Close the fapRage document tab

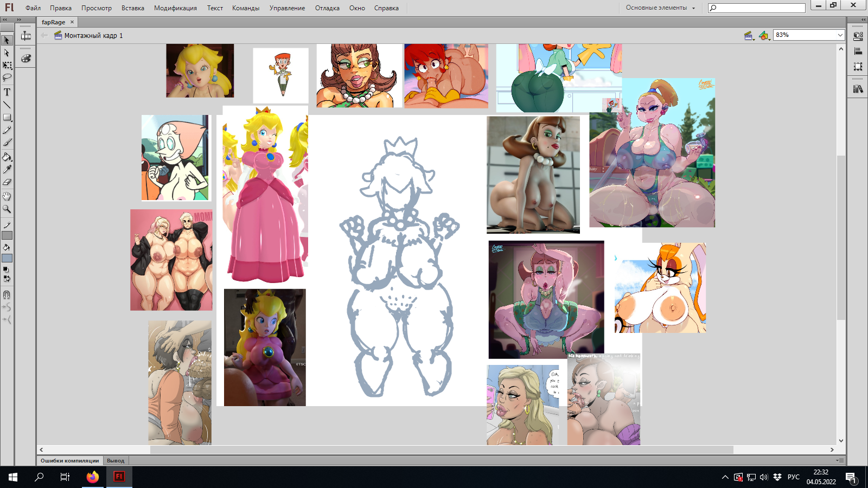72,22
